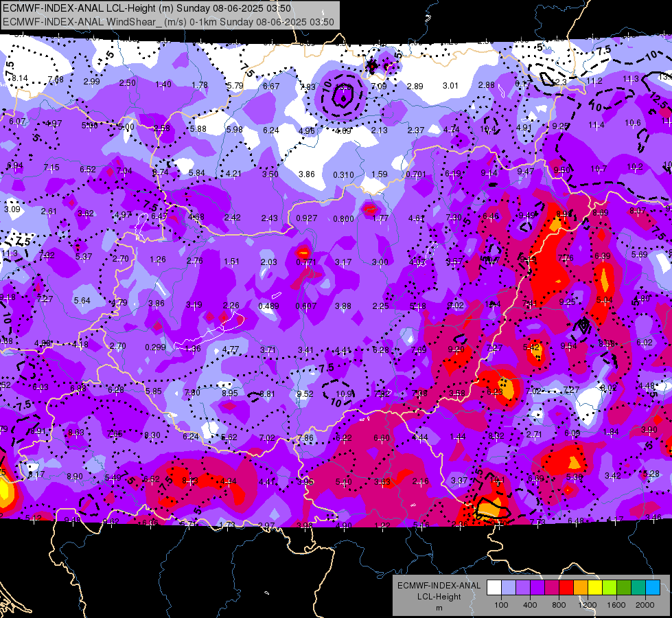Click the wind shear value 8.95
This screenshot has height=618, width=672.
pos(230,393)
